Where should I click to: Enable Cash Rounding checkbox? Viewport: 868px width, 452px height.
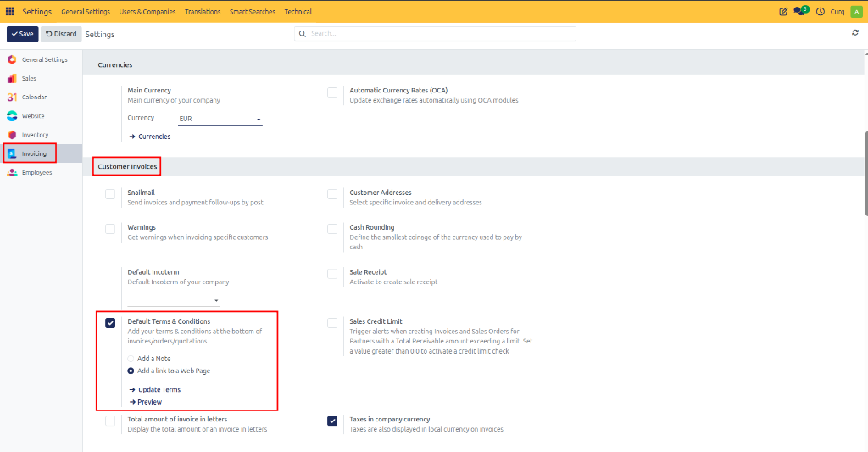[332, 229]
